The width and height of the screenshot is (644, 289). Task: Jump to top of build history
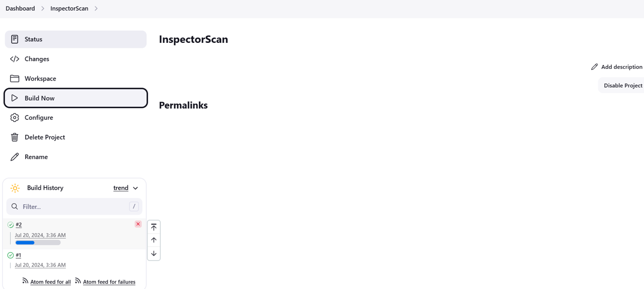[x=154, y=227]
